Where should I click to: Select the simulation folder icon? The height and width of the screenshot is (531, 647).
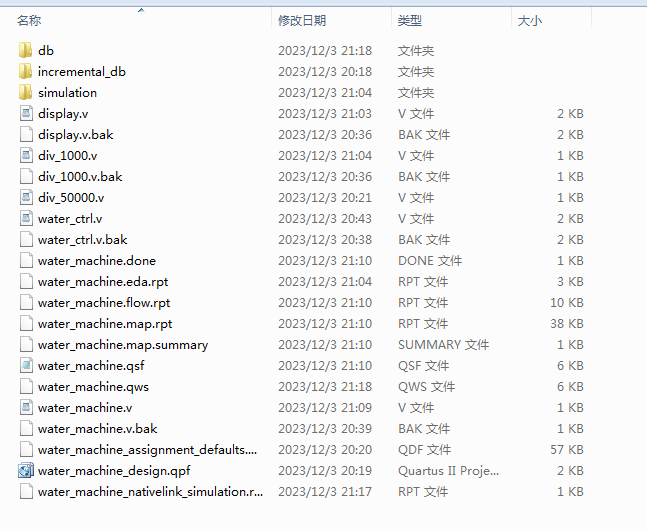26,92
